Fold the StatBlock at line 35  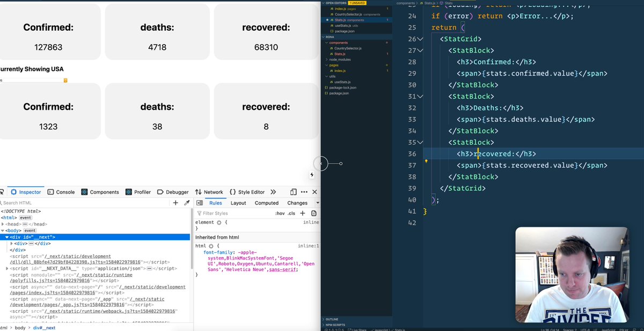(420, 142)
